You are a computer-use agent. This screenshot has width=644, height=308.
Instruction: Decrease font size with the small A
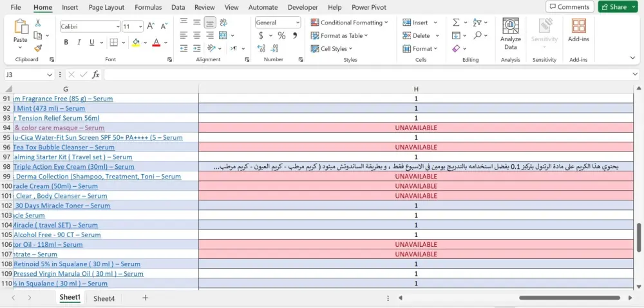(164, 26)
